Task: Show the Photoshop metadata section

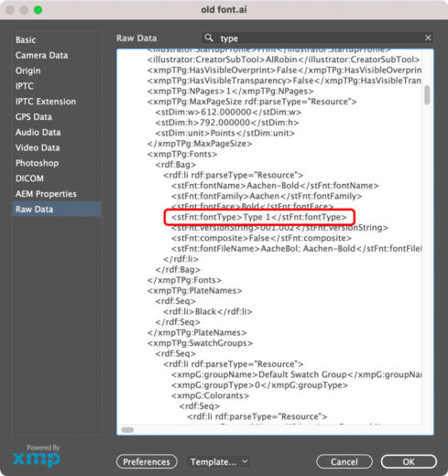Action: point(38,163)
